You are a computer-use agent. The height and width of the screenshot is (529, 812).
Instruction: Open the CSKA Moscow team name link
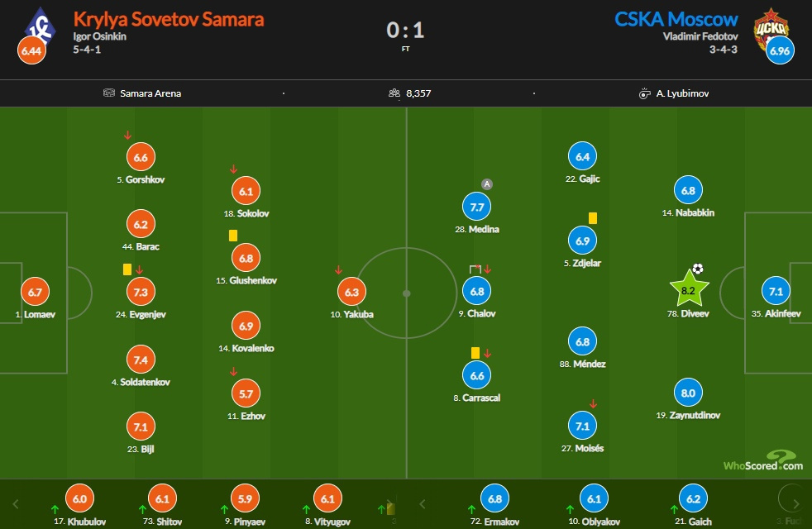676,18
